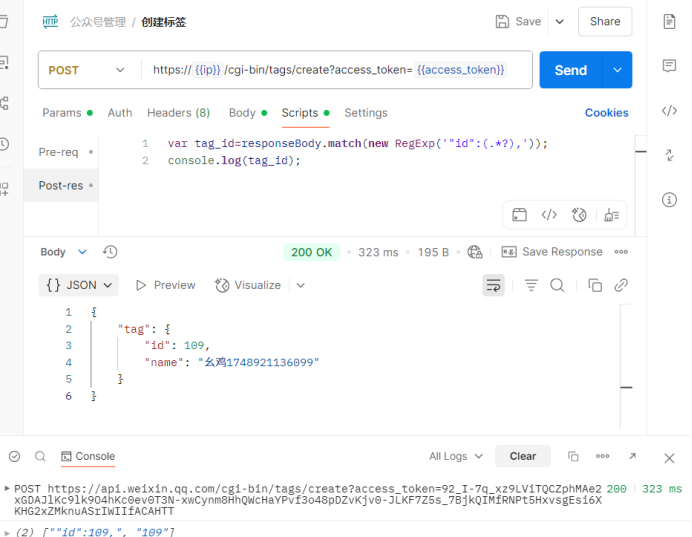Click the Postbot icon in script toolbar
The image size is (692, 537).
[x=579, y=215]
